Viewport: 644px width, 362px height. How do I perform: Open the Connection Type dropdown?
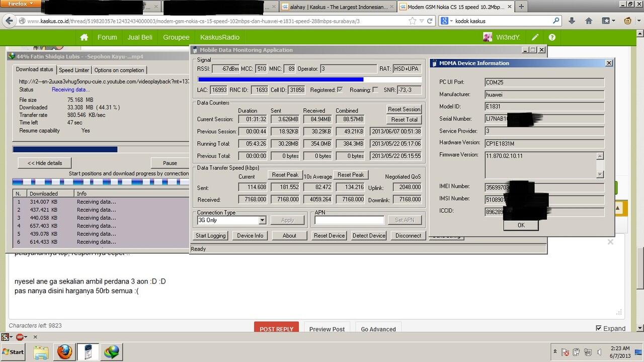point(262,220)
